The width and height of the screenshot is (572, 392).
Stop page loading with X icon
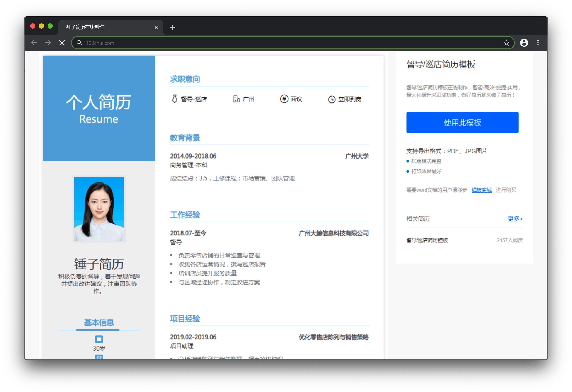(62, 43)
